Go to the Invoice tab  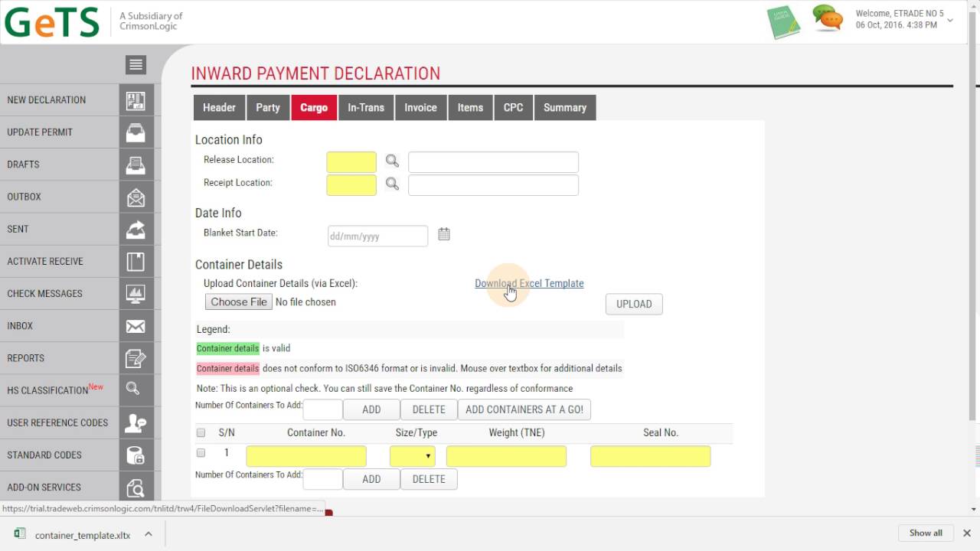coord(420,107)
